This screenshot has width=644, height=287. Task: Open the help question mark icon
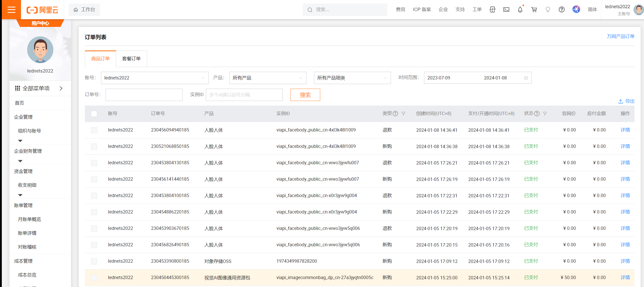tap(561, 10)
